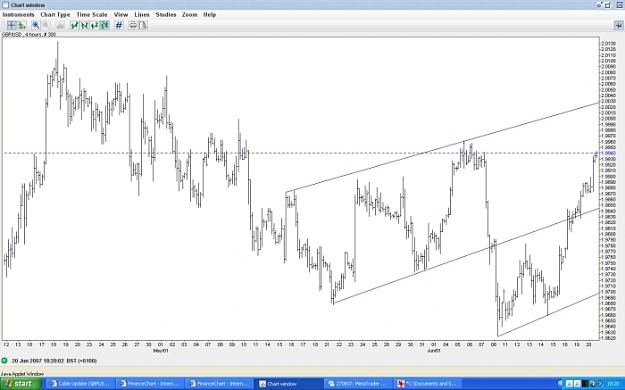Click the third green arrow scroll icon
Screen dimensions: 625x390
click(94, 26)
